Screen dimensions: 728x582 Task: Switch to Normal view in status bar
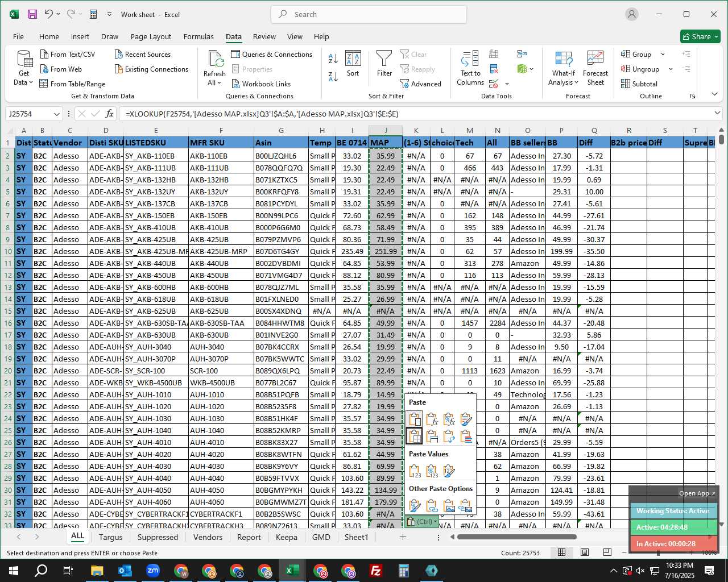pos(561,552)
